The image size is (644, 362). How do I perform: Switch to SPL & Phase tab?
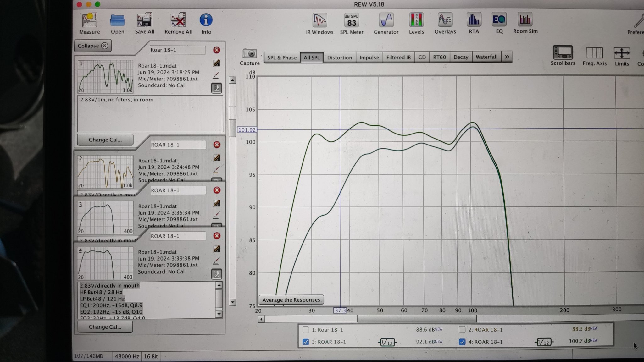coord(282,58)
